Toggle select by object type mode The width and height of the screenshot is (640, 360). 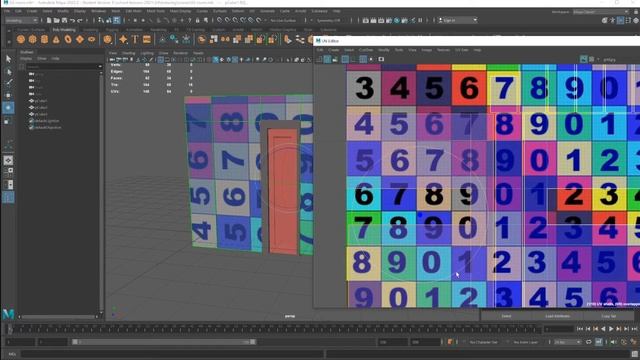[109, 20]
